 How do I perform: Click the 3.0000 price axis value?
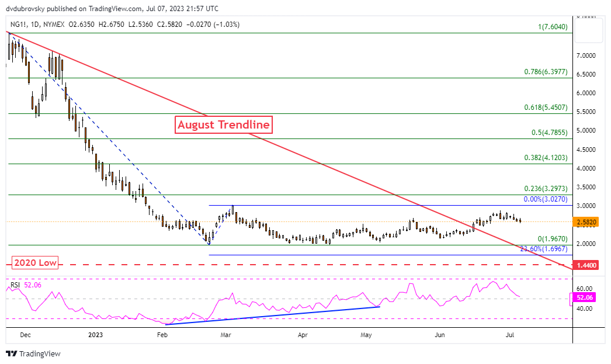[x=586, y=206]
